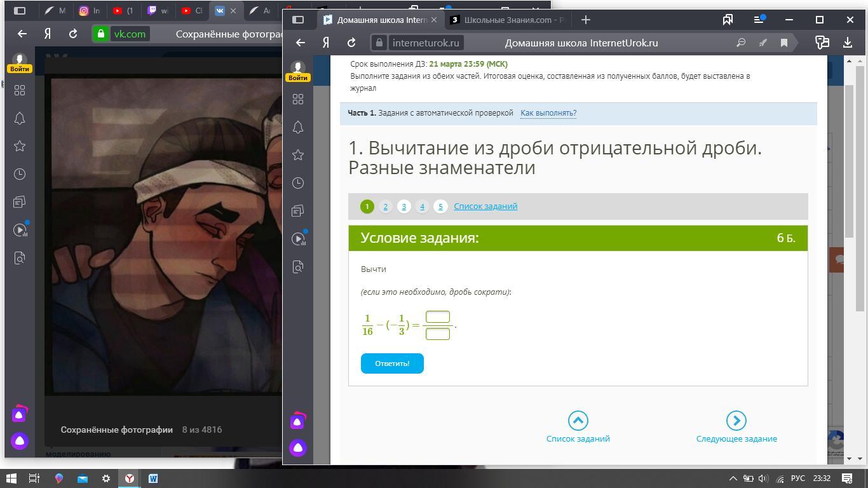Viewport: 868px width, 488px height.
Task: Open notifications bell in the InternetUrok sidebar
Action: pyautogui.click(x=297, y=127)
